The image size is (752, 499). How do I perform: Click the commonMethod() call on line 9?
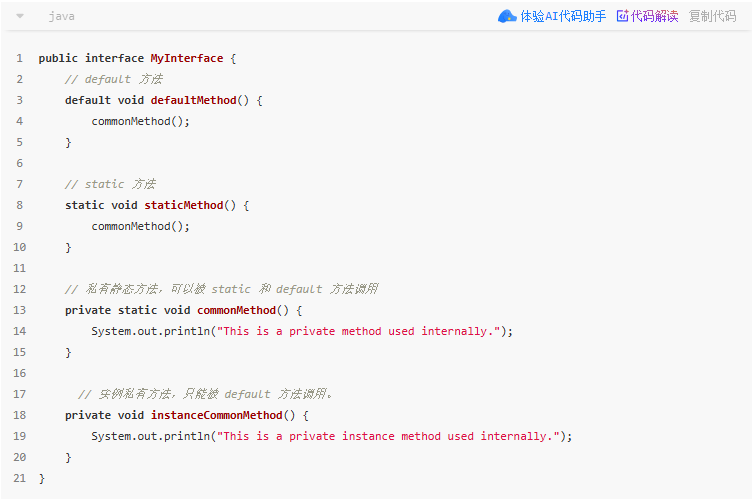pyautogui.click(x=141, y=226)
